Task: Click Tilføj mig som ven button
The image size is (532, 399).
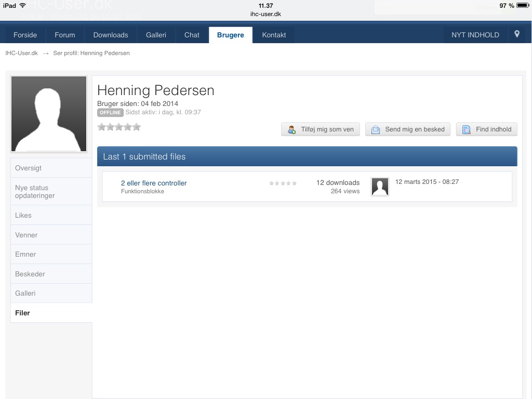Action: [x=321, y=129]
